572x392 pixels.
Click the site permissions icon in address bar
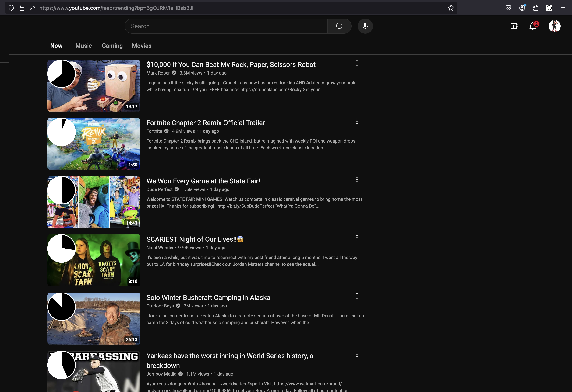[x=33, y=8]
